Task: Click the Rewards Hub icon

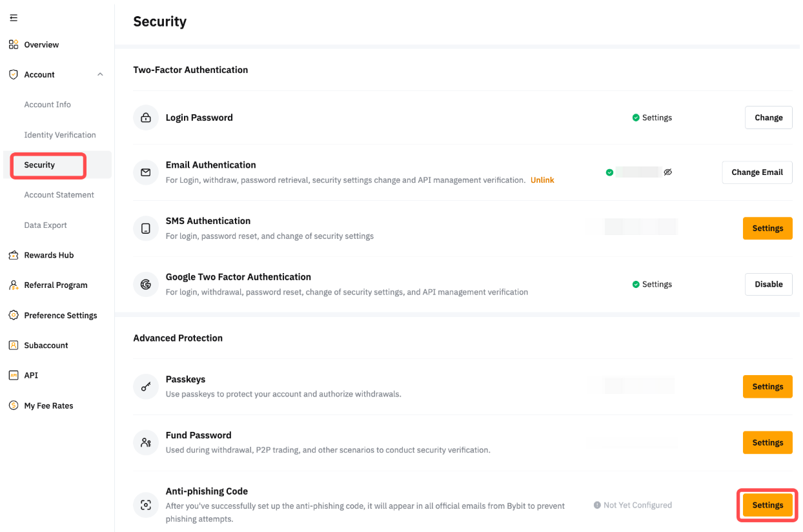Action: pos(14,255)
